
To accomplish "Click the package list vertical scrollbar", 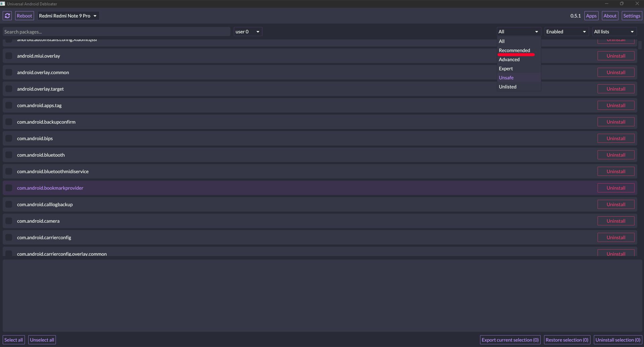I will tap(640, 45).
